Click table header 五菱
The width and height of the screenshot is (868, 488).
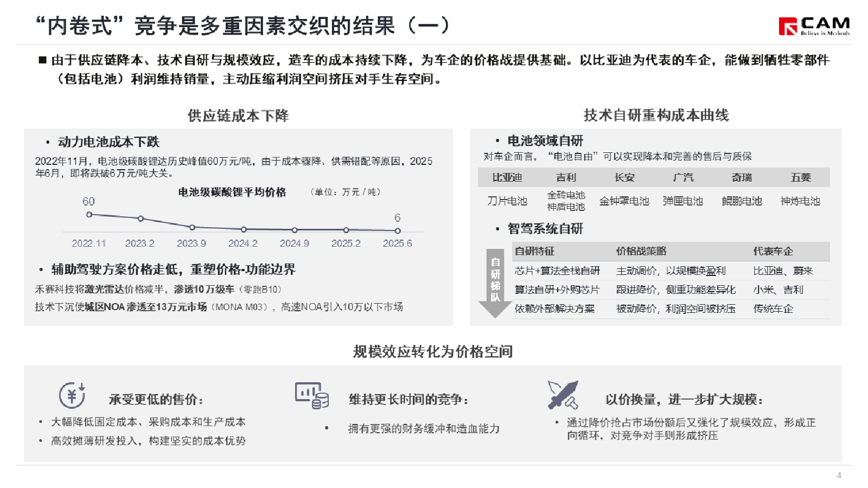[801, 178]
